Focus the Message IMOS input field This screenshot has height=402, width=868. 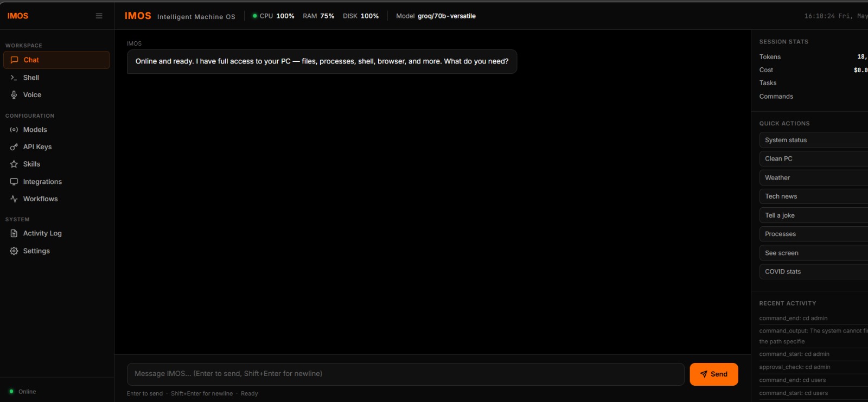(405, 374)
